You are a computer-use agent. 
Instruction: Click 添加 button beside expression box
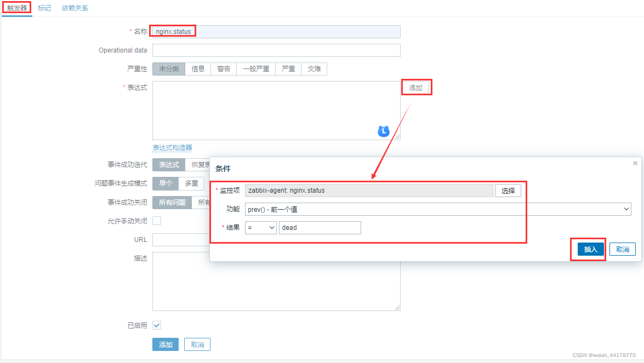point(415,88)
